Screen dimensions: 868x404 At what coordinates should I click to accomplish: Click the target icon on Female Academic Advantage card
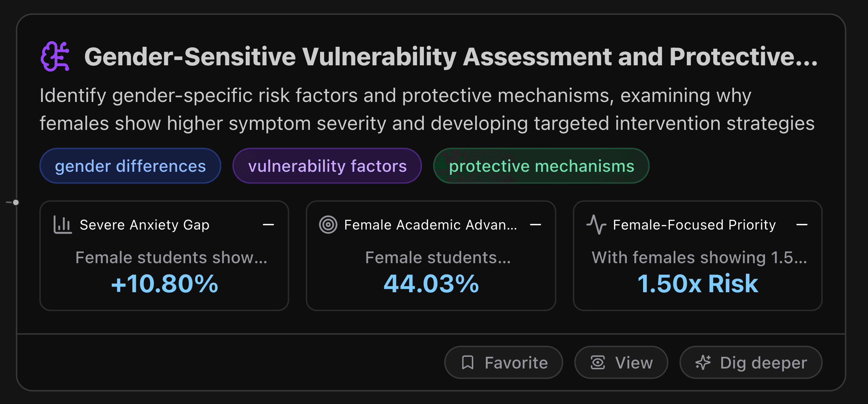click(x=328, y=224)
